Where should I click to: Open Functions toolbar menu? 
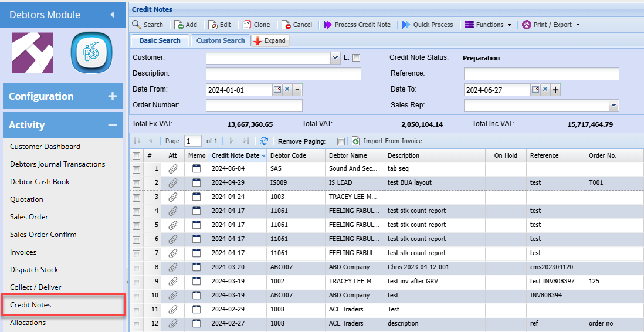(488, 25)
